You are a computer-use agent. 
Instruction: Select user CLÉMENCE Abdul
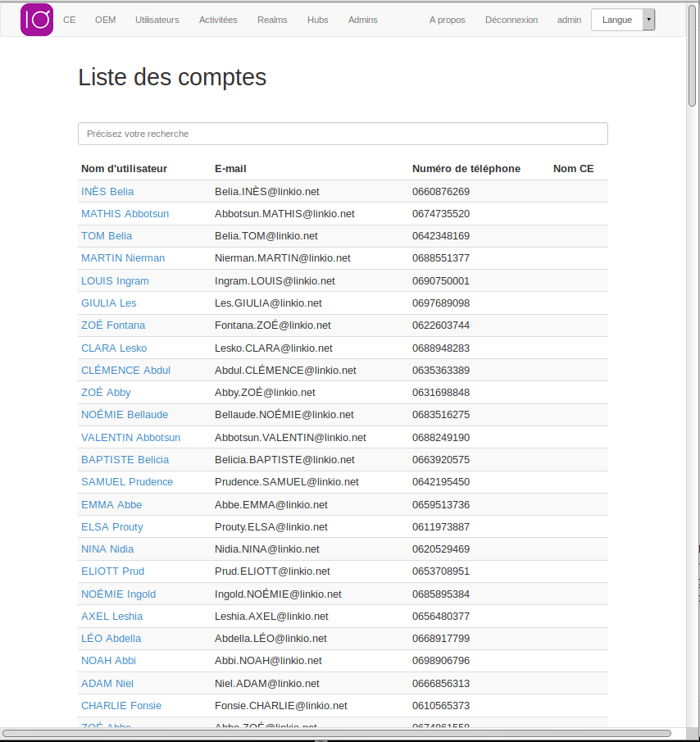click(125, 370)
